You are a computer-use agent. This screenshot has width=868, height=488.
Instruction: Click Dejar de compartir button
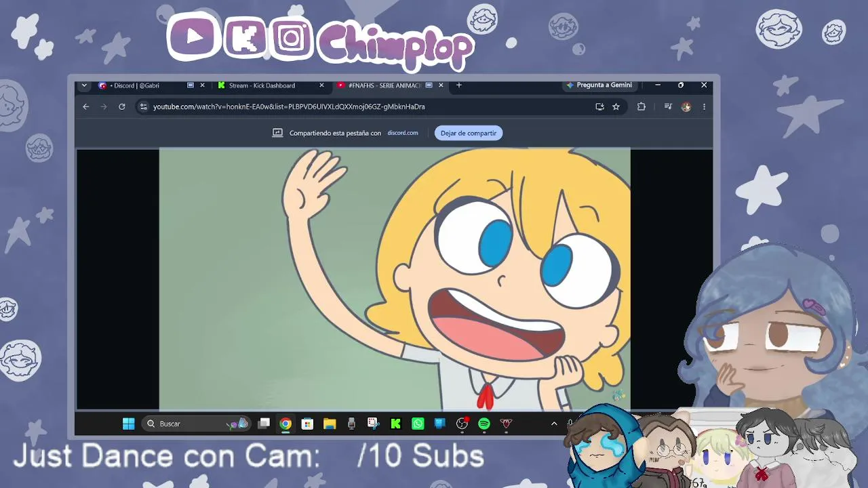click(469, 133)
